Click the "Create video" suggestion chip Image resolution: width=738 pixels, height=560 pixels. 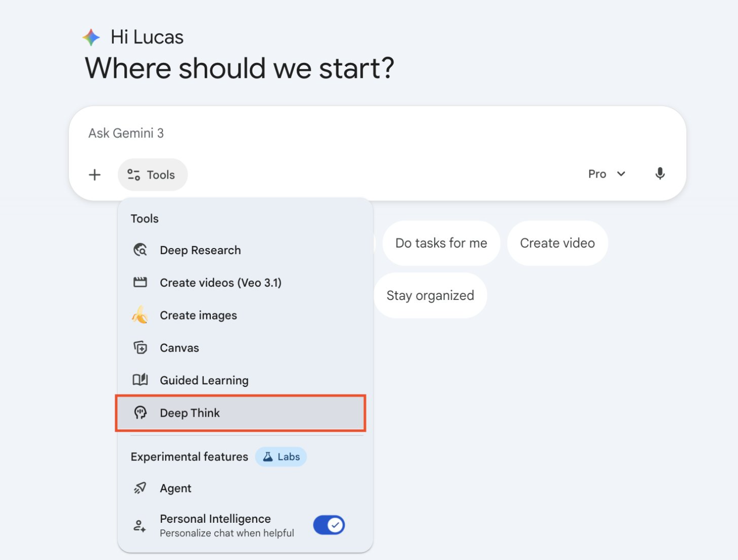(x=557, y=243)
